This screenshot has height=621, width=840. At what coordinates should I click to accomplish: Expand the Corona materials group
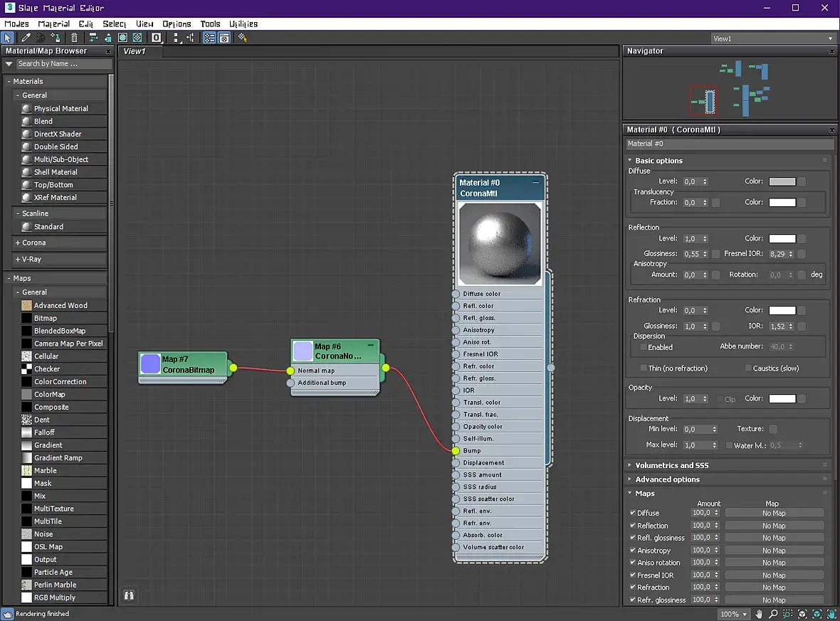[x=18, y=243]
